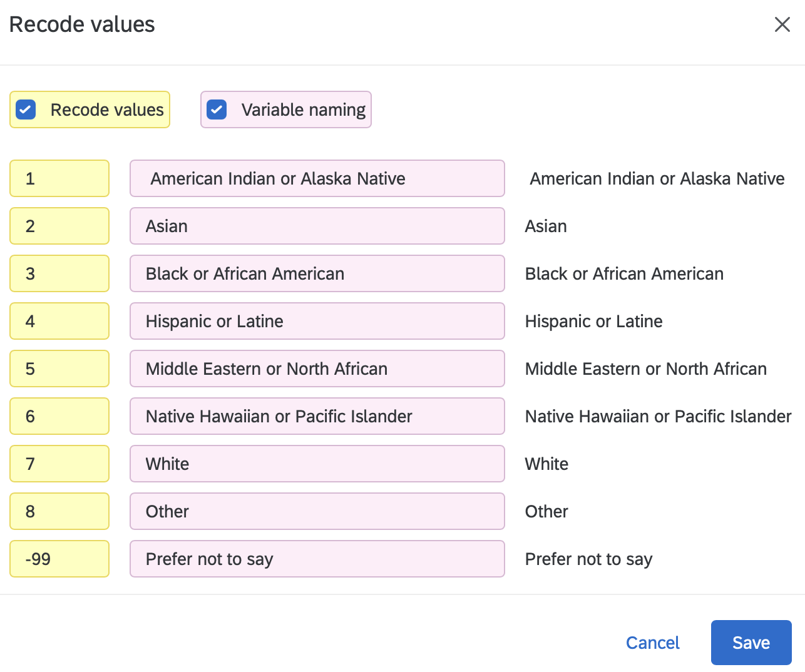Select plain Native Hawaiian or Pacific Islander label
The image size is (805, 672).
[x=659, y=416]
